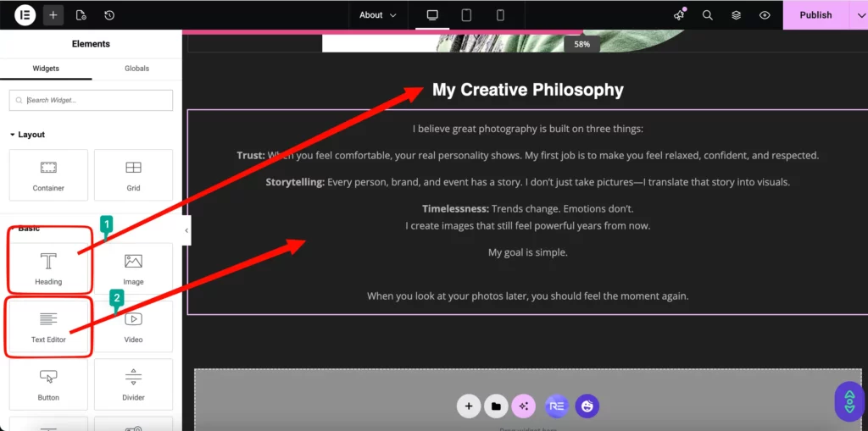Open the Structure layers icon

tap(737, 15)
